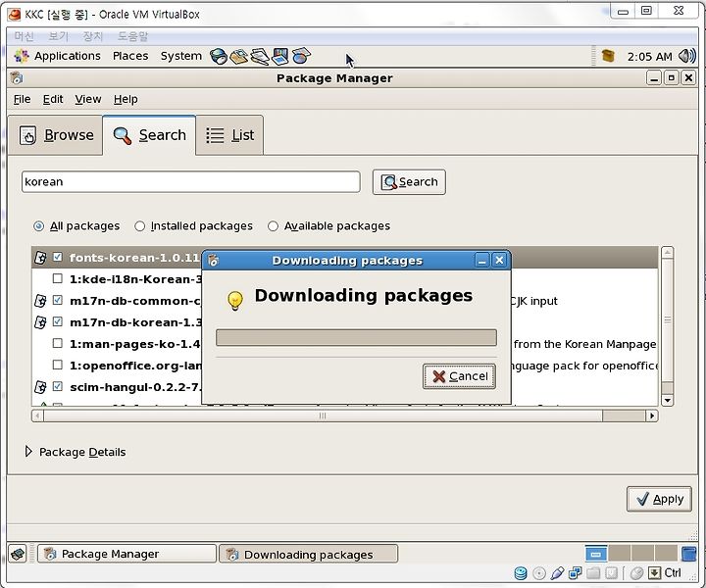Select Package Manager in the taskbar
The image size is (706, 588).
126,554
